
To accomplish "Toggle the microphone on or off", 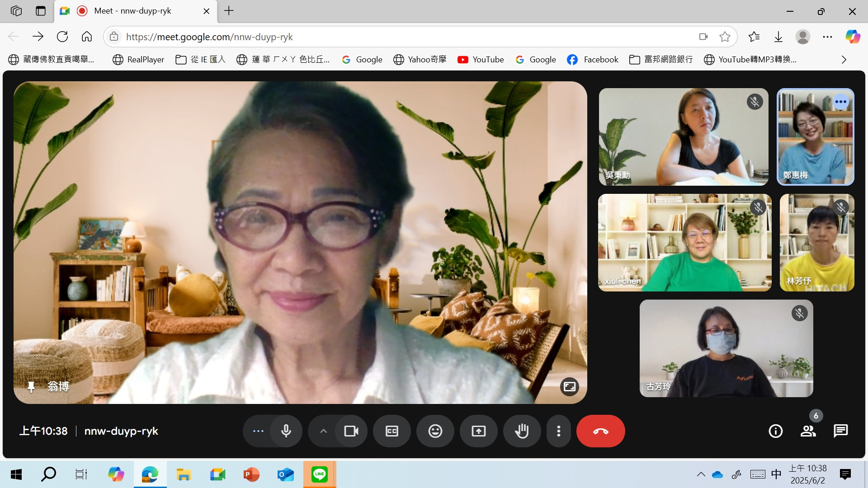I will pos(286,431).
